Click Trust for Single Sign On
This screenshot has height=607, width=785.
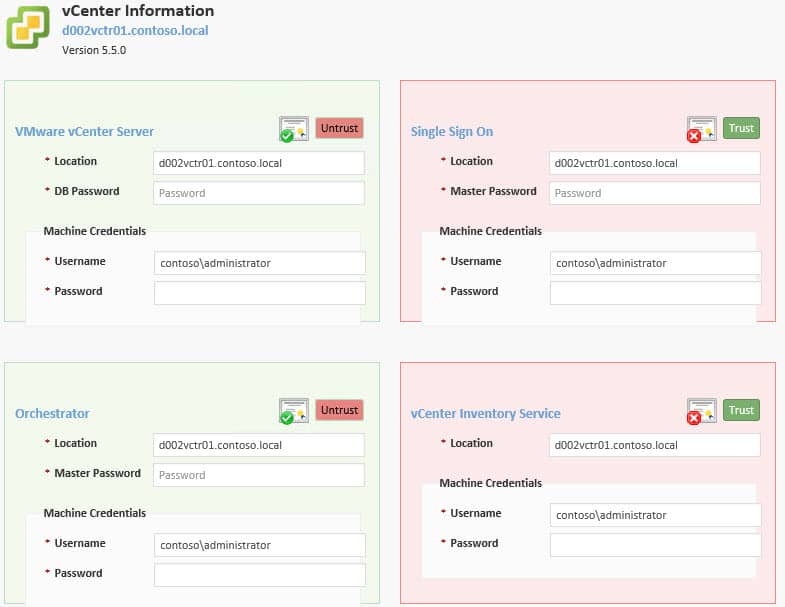(741, 128)
